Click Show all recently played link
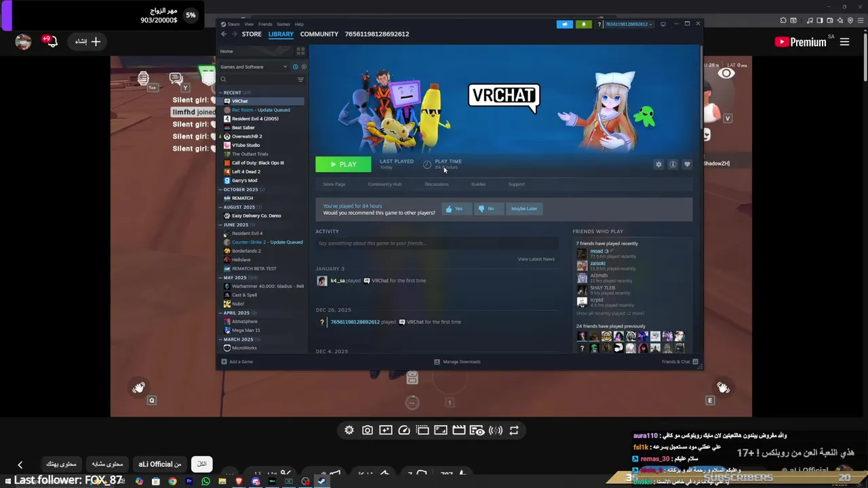The width and height of the screenshot is (868, 488). pyautogui.click(x=610, y=314)
